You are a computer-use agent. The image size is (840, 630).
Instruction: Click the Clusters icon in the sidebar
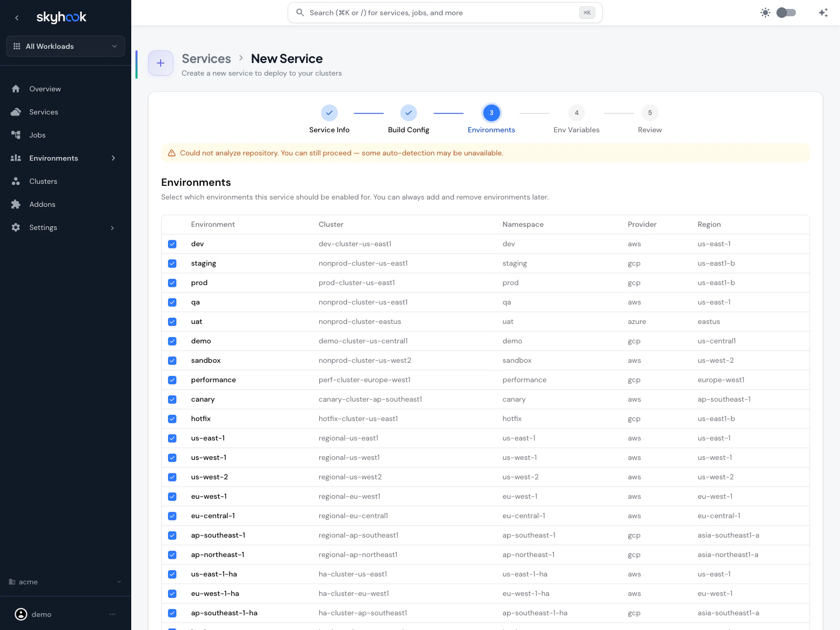coord(16,181)
